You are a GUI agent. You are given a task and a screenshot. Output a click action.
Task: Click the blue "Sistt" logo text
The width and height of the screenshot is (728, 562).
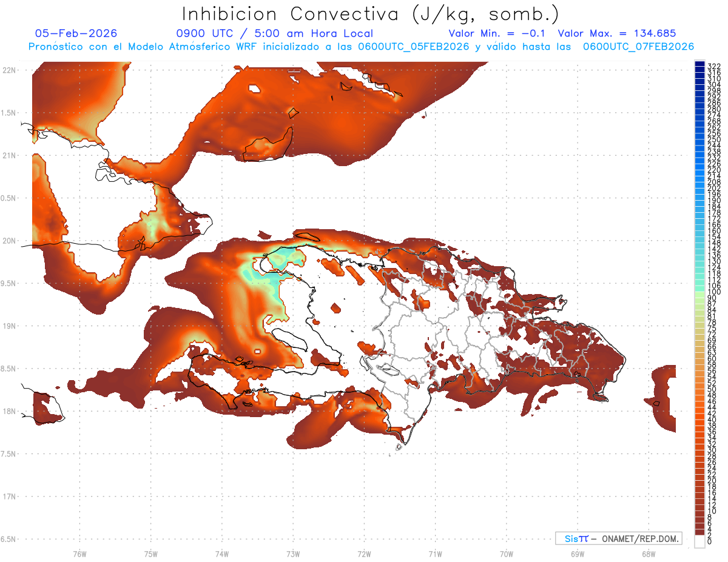pos(576,538)
